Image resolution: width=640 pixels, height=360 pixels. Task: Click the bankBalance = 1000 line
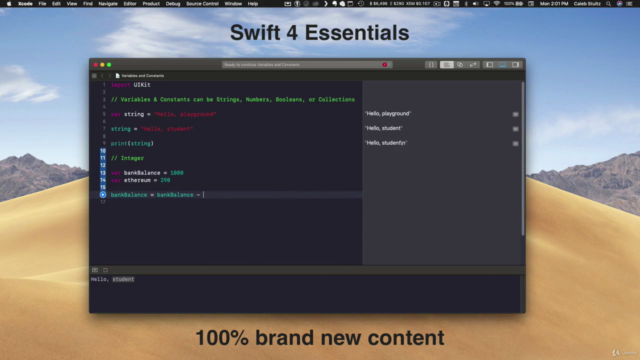147,173
